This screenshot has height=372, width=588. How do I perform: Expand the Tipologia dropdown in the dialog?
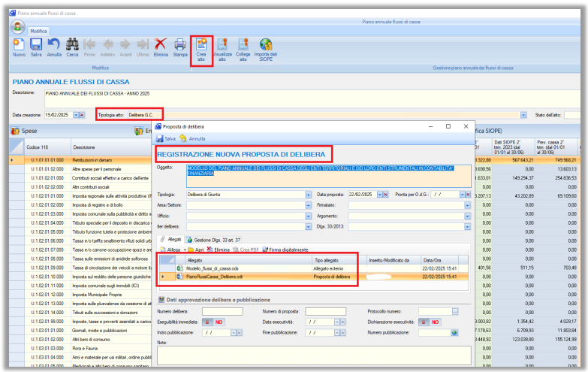click(309, 195)
